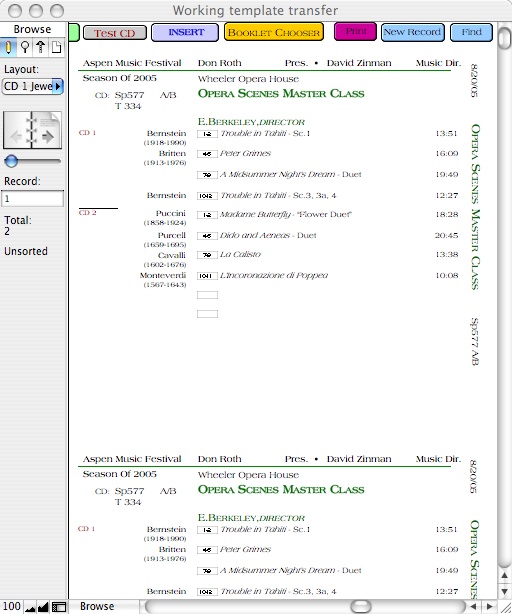Click the zoom percentage 100 box
Screen dimensions: 512x614
[x=11, y=607]
